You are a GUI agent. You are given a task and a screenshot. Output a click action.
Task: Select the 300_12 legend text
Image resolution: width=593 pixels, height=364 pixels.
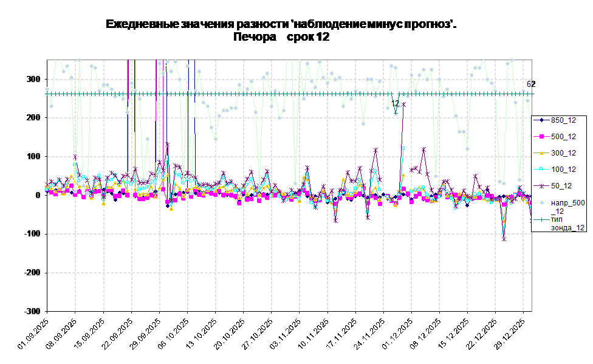click(x=563, y=153)
